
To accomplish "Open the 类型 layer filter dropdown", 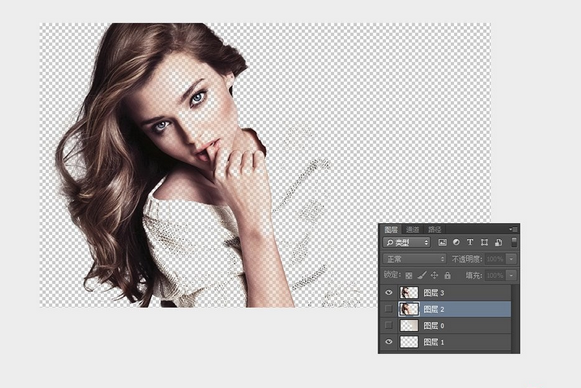I will (406, 242).
